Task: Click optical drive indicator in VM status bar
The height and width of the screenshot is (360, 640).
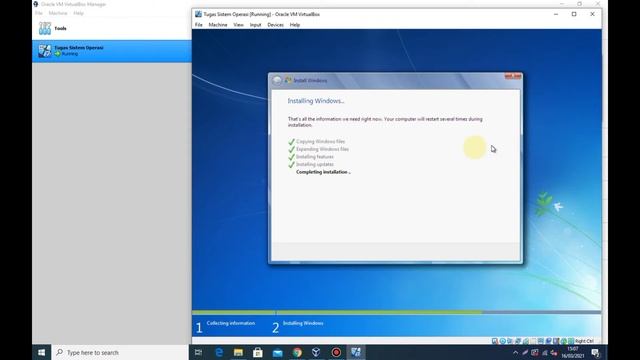Action: coord(503,341)
